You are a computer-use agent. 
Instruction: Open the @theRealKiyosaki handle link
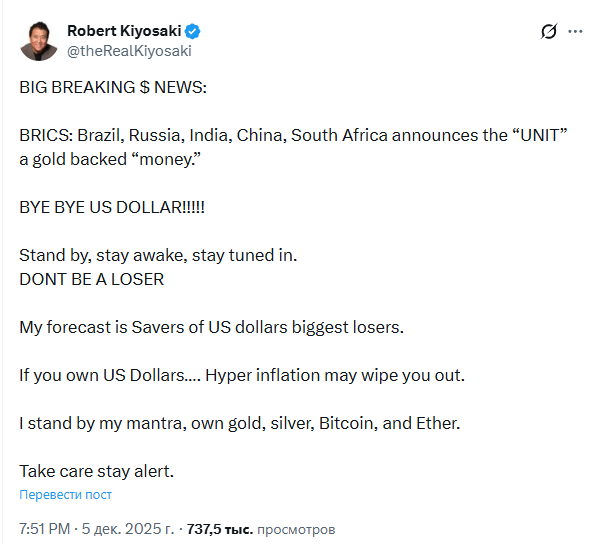coord(128,50)
